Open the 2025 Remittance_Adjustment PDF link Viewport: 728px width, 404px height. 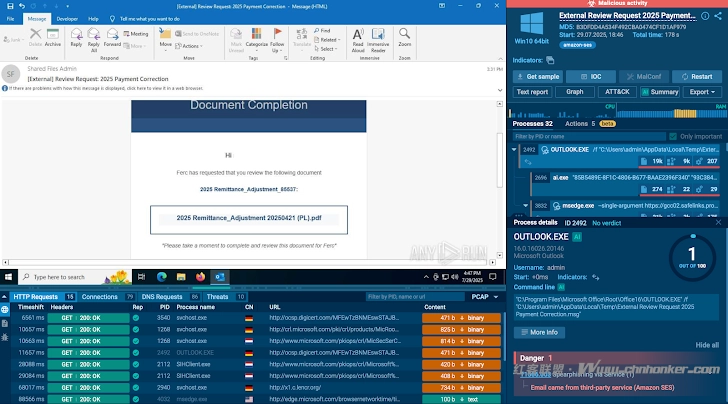tap(249, 218)
